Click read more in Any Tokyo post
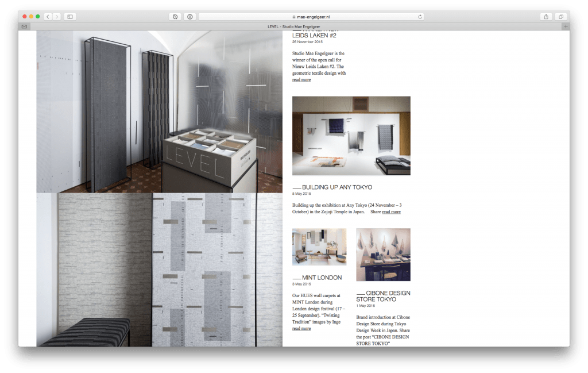This screenshot has height=373, width=588. pos(392,212)
